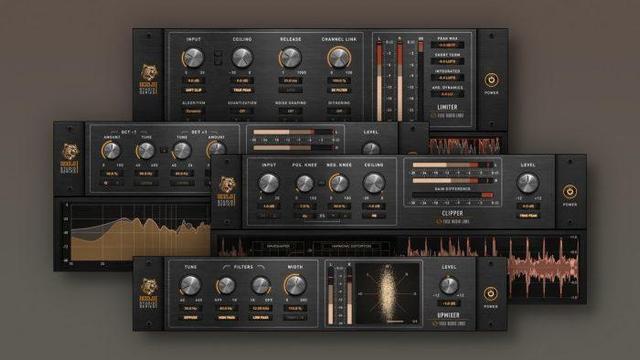
Task: Open the Low Pass selector on Upmixer
Action: (x=261, y=318)
